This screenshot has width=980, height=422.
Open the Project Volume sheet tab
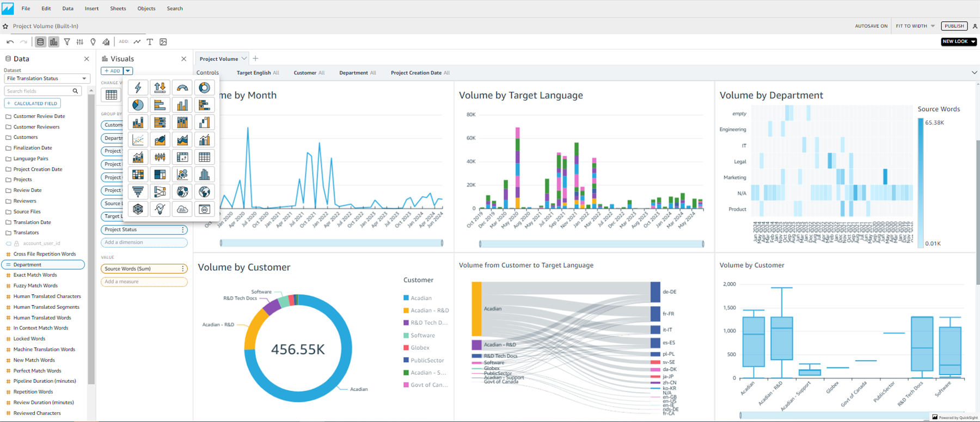point(218,59)
